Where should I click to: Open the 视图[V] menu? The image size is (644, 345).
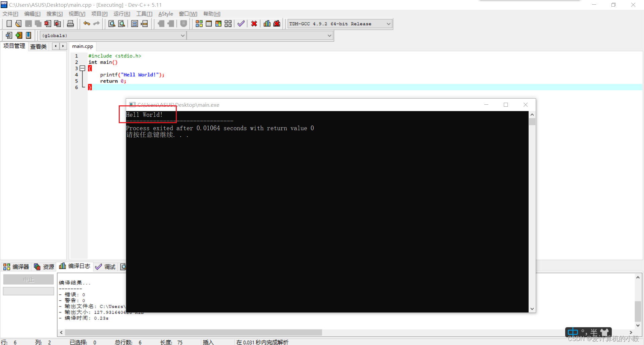click(77, 14)
